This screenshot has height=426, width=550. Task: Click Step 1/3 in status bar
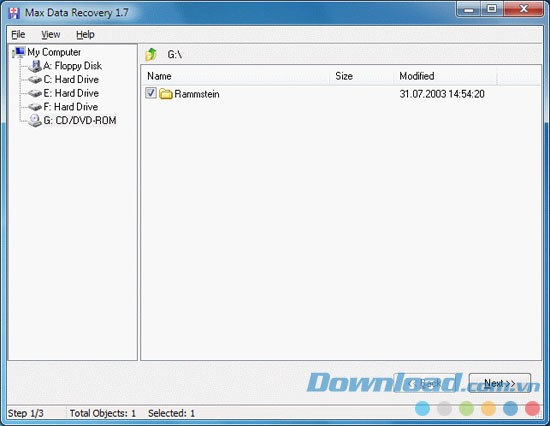[26, 413]
